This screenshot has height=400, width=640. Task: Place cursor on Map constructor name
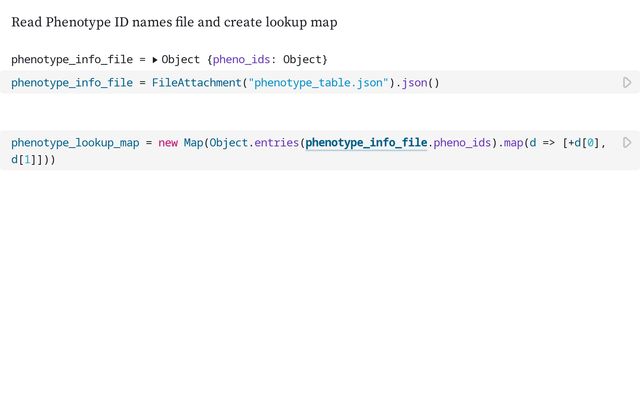[193, 143]
